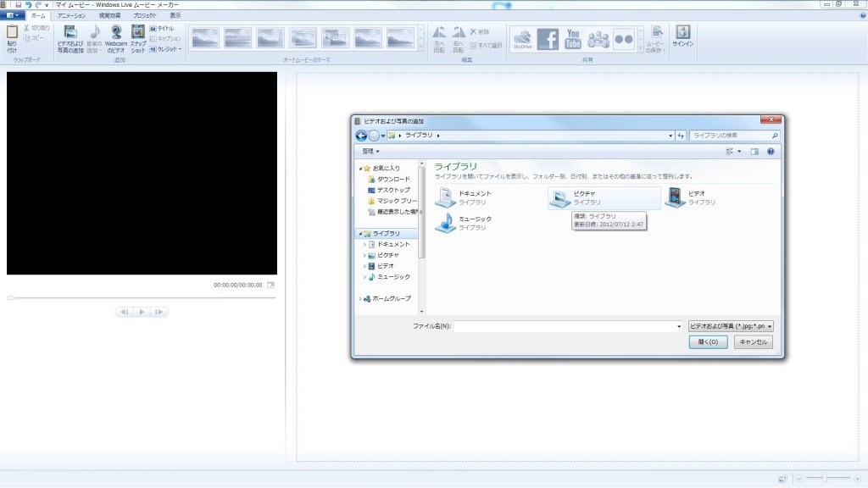Open the address bar history dropdown
Screen dimensions: 868x488
(x=670, y=136)
